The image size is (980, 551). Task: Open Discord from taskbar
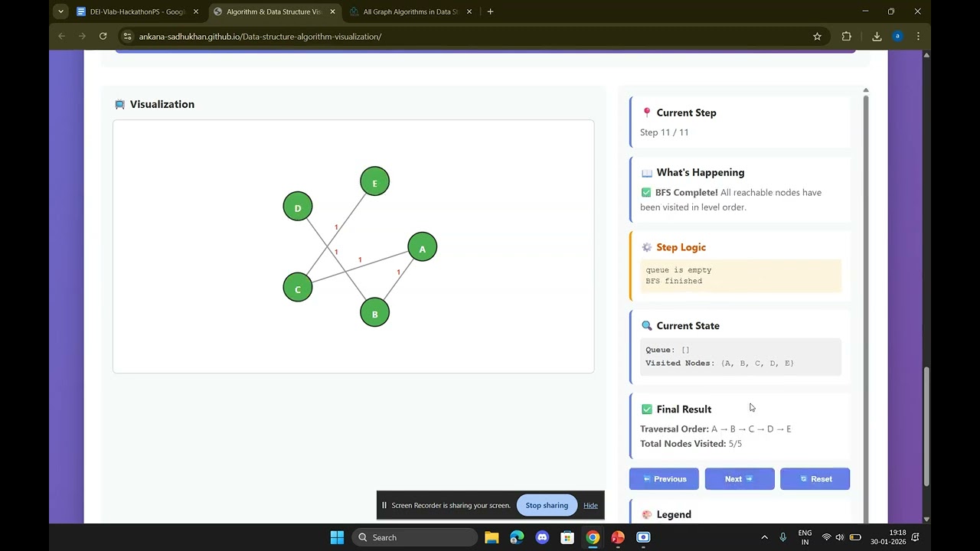pyautogui.click(x=542, y=537)
